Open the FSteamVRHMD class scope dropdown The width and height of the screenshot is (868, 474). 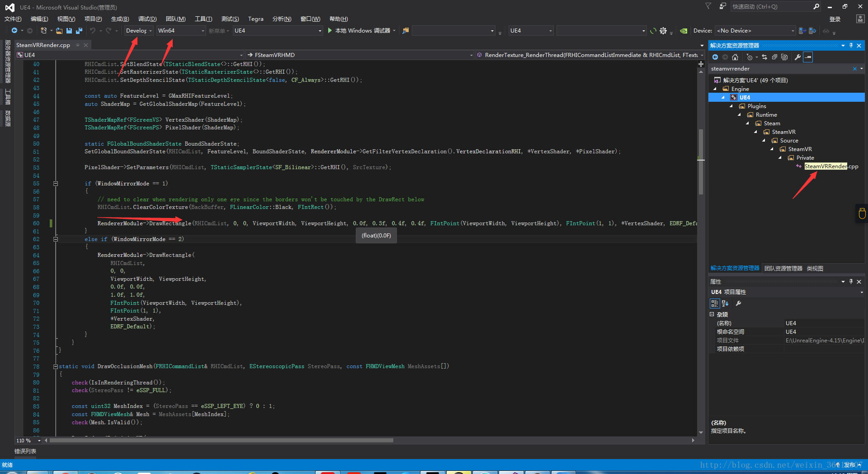point(359,55)
